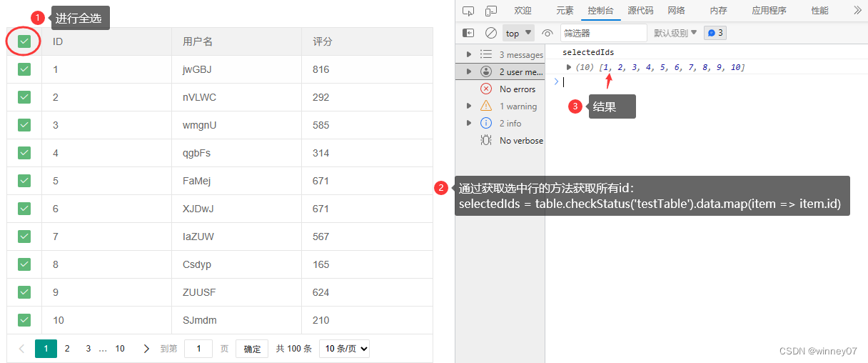The width and height of the screenshot is (868, 363).
Task: Select page 1 in pagination
Action: (x=46, y=349)
